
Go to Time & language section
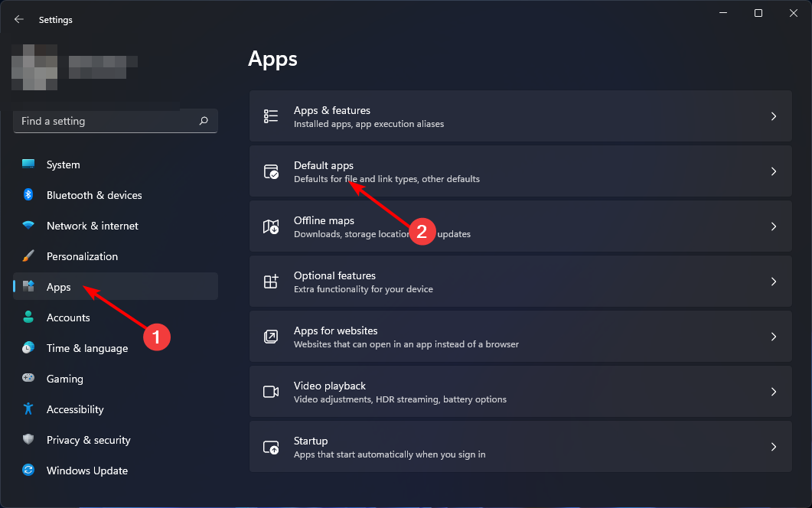click(86, 348)
